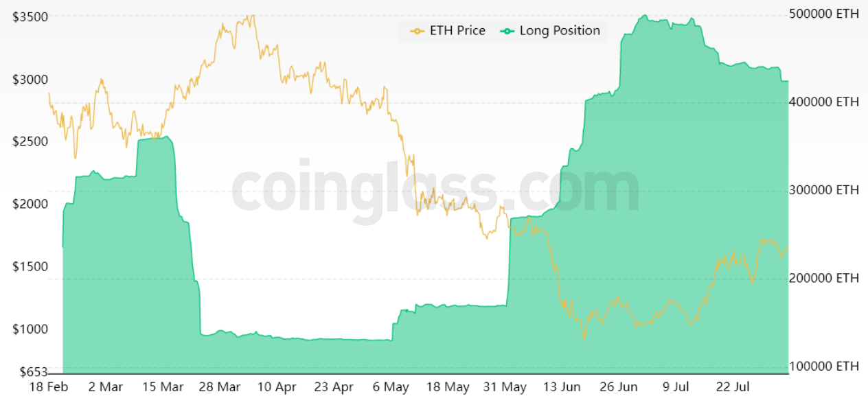Click the $653 price axis minimum label
The image size is (868, 405).
point(33,372)
